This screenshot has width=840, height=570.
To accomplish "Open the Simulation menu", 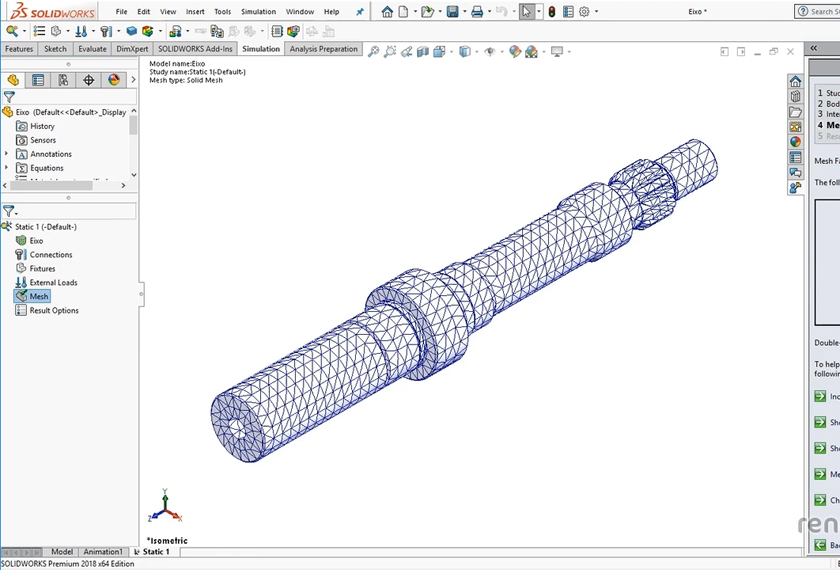I will tap(258, 12).
